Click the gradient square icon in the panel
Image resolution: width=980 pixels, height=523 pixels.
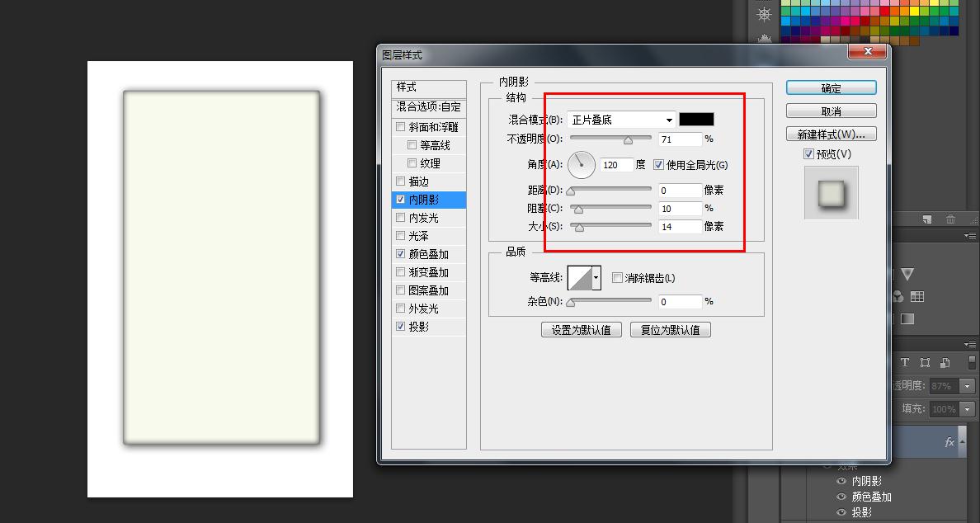[907, 318]
